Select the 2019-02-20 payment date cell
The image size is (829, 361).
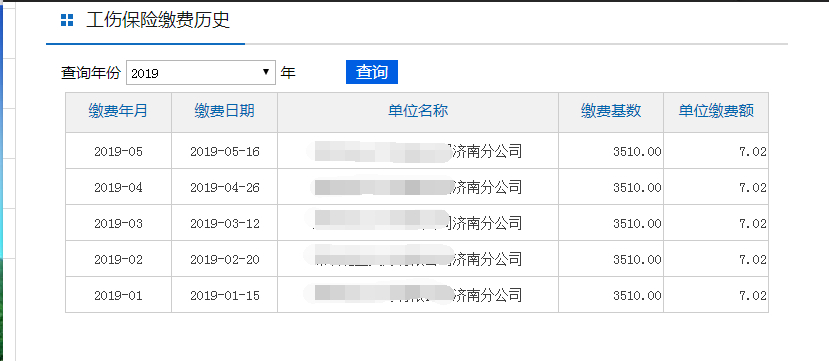pyautogui.click(x=225, y=259)
